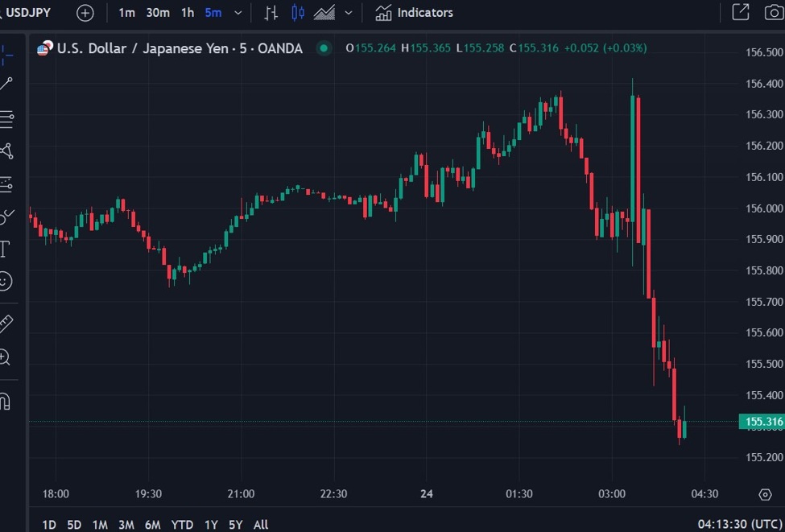Select the text annotation tool
Image resolution: width=785 pixels, height=532 pixels.
click(x=5, y=249)
